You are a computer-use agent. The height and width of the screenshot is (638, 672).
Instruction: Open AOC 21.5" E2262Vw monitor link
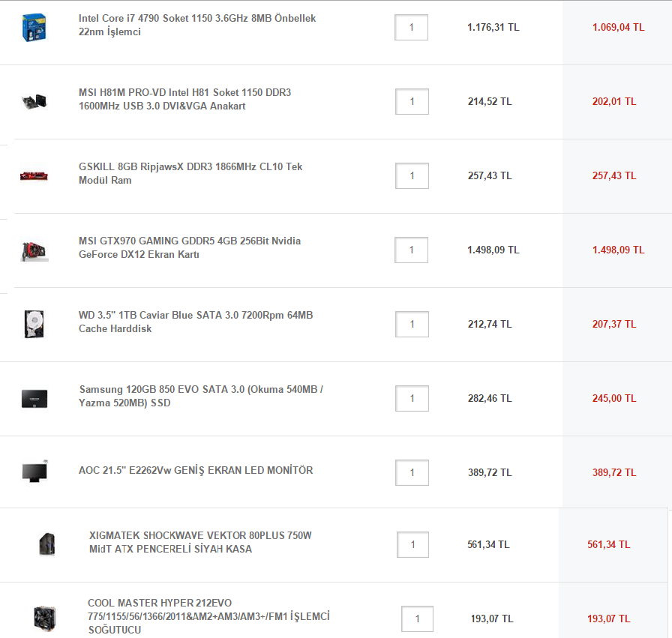point(196,470)
